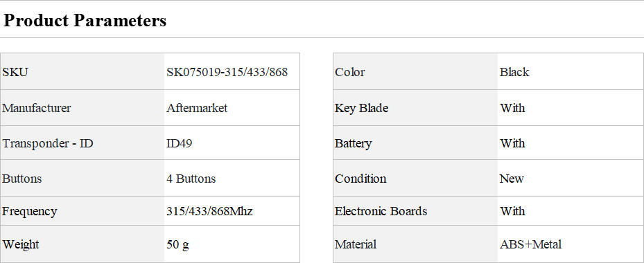
Task: Click the 50 g weight value
Action: (178, 245)
